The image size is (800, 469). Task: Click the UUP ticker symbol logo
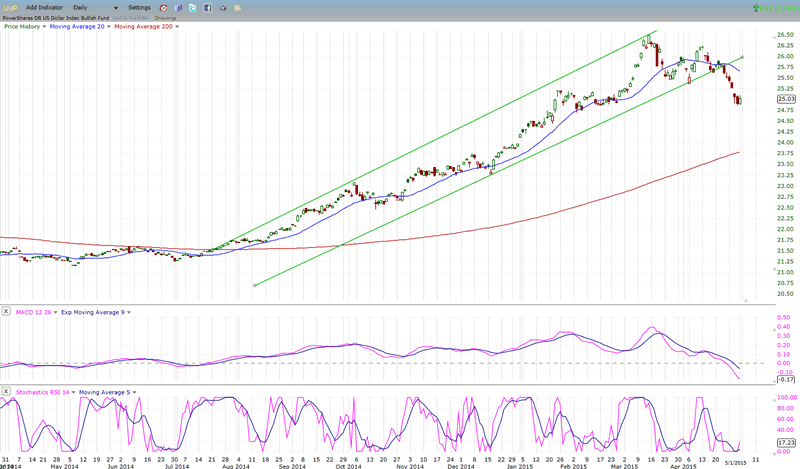(9, 7)
